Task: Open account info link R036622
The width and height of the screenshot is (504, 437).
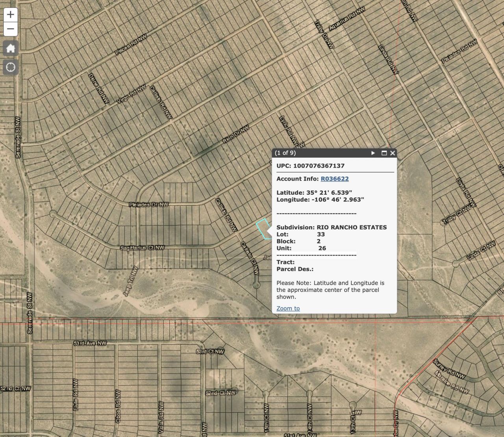Action: [x=334, y=179]
